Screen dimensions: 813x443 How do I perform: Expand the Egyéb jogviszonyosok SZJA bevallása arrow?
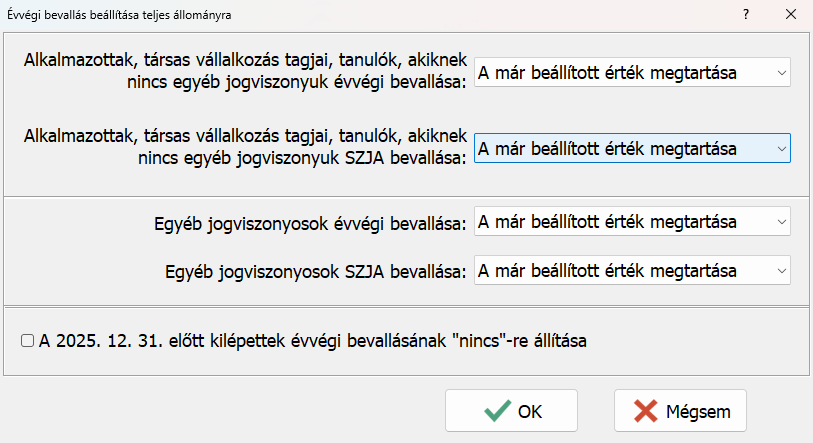click(778, 271)
